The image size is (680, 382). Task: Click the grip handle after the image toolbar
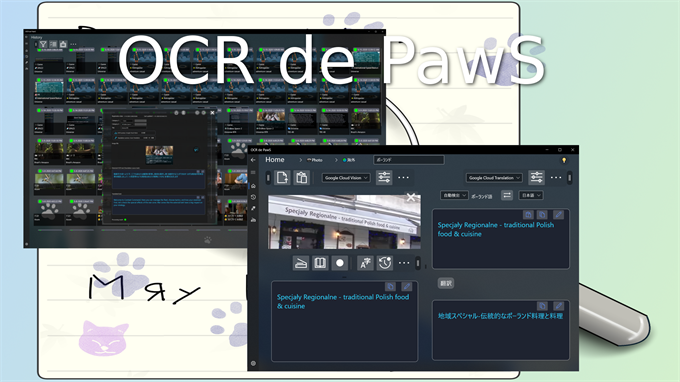(418, 263)
